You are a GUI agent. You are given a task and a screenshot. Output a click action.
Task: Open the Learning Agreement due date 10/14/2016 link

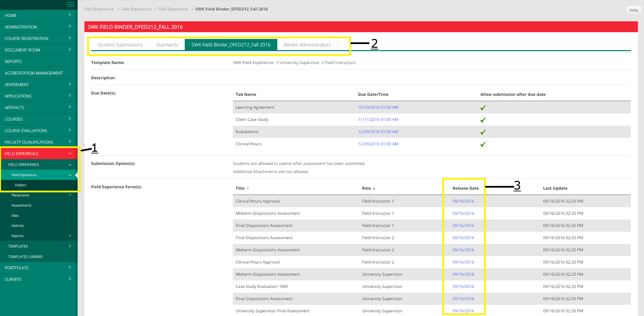[x=378, y=107]
